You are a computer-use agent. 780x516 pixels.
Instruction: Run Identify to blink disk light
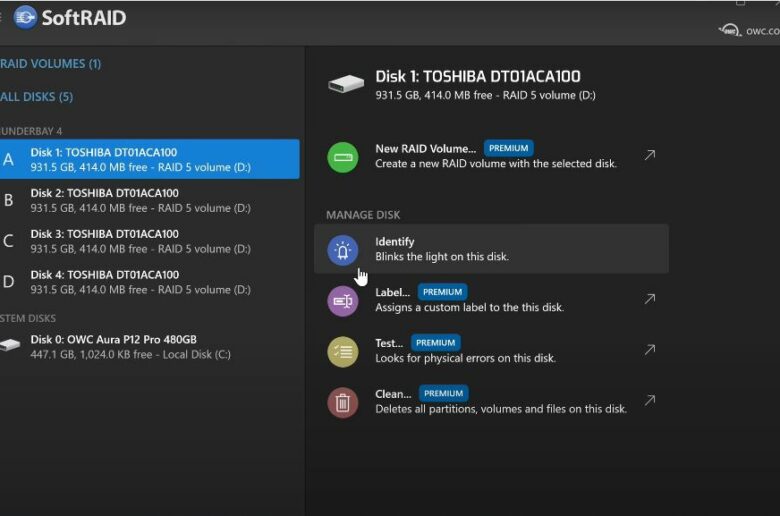pyautogui.click(x=491, y=249)
